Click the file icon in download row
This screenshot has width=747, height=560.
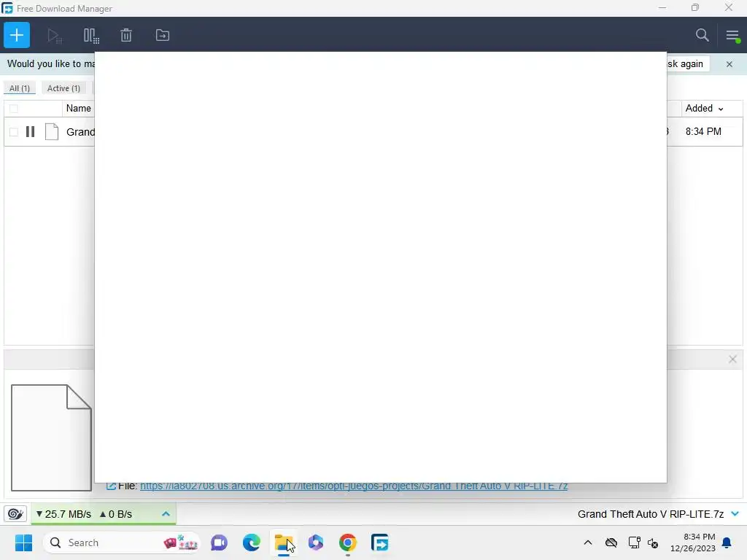52,132
